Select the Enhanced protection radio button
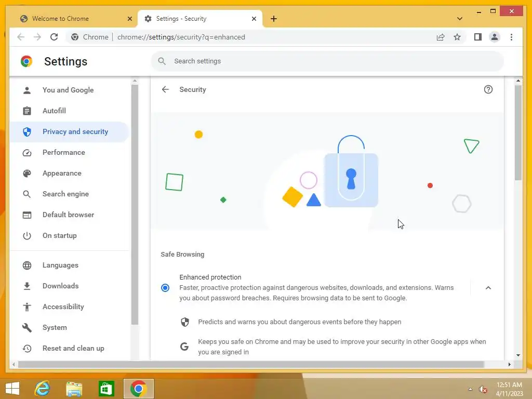The height and width of the screenshot is (399, 532). pos(165,288)
